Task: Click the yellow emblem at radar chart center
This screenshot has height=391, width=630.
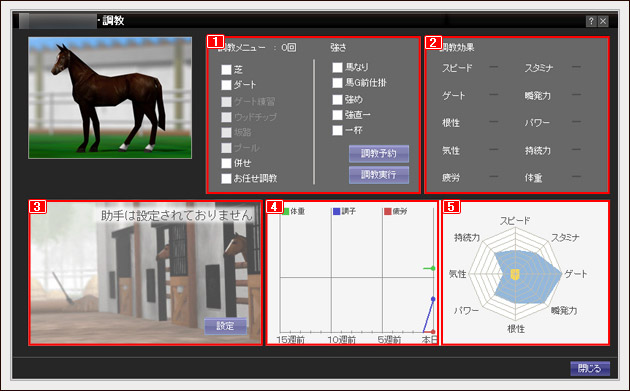Action: point(515,274)
